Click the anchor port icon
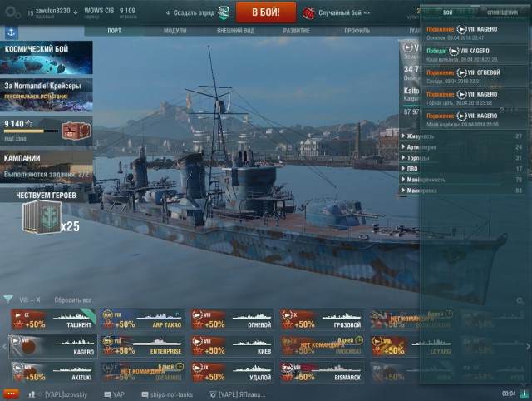 click(11, 32)
